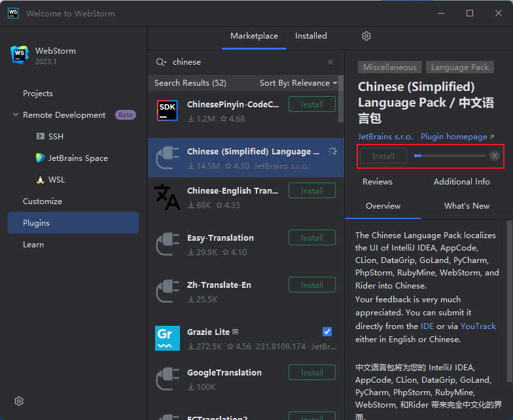Click the disabled Install button in details

click(x=383, y=156)
